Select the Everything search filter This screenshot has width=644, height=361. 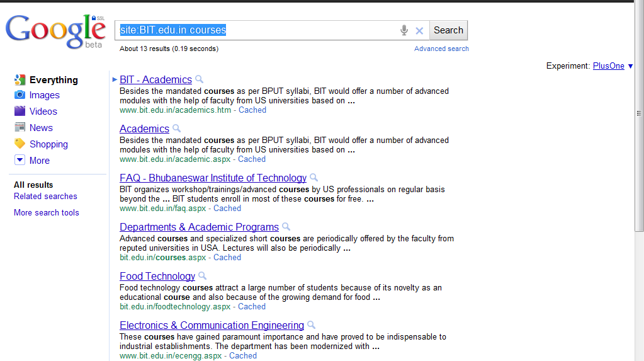click(54, 80)
